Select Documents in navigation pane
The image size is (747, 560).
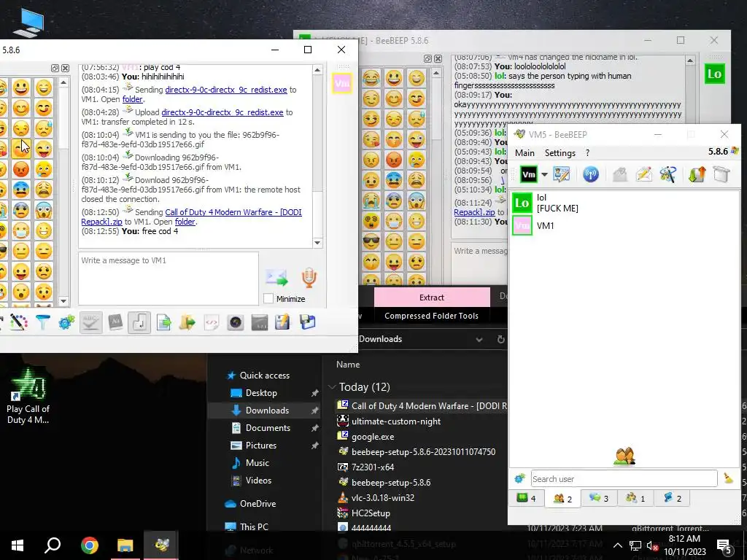pos(268,427)
